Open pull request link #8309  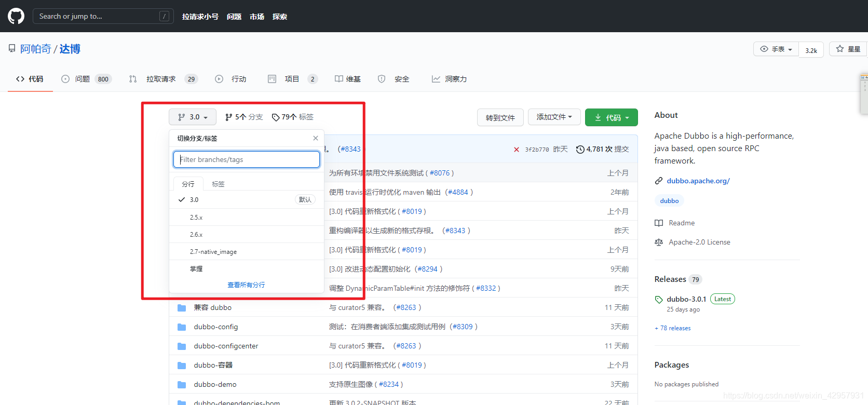[463, 327]
